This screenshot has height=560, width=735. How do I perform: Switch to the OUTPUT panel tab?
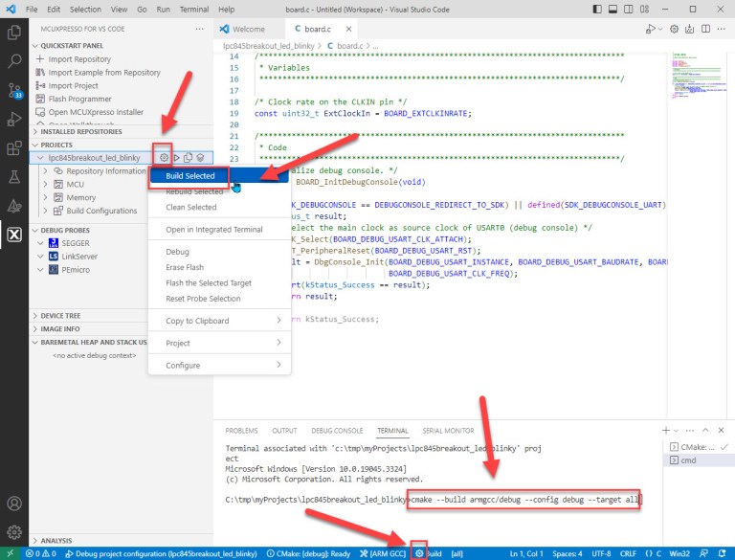(x=284, y=431)
